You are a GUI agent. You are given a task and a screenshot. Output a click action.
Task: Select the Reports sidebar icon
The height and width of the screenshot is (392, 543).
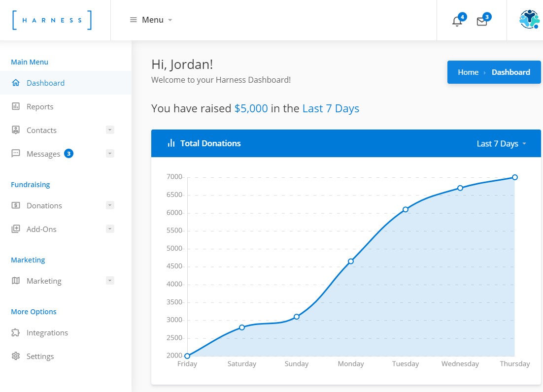click(x=16, y=106)
